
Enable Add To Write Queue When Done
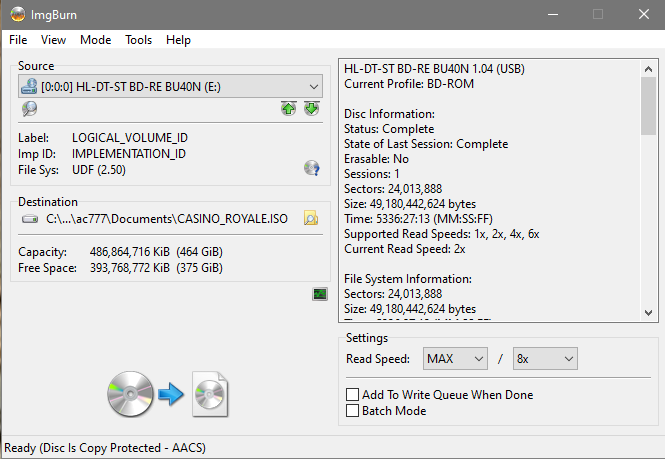352,395
